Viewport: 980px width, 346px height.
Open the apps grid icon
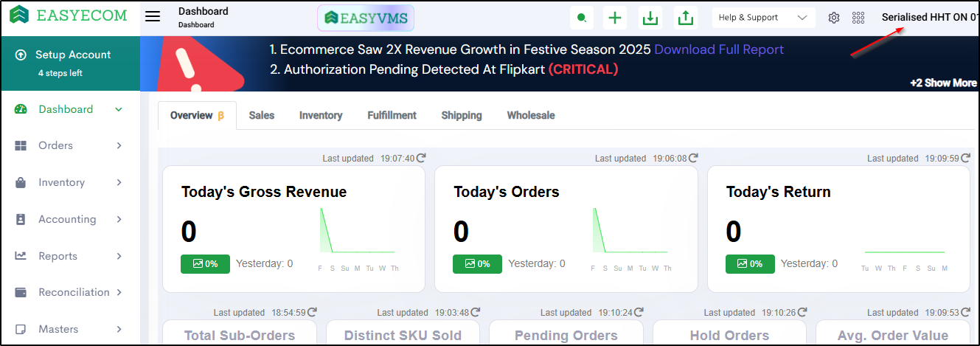click(858, 18)
